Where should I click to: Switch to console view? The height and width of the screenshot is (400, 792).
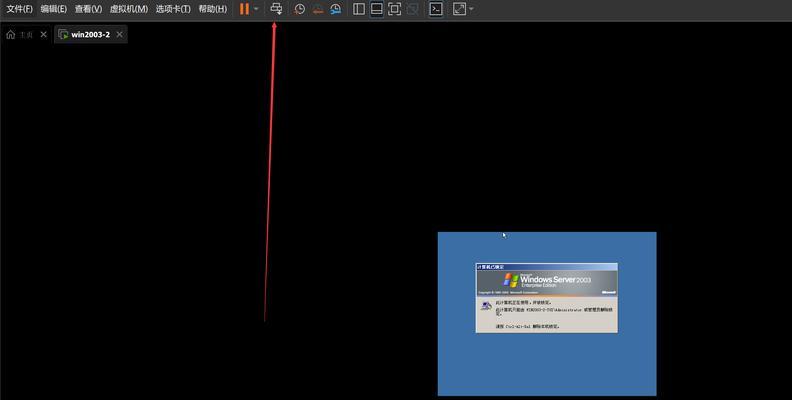[436, 9]
